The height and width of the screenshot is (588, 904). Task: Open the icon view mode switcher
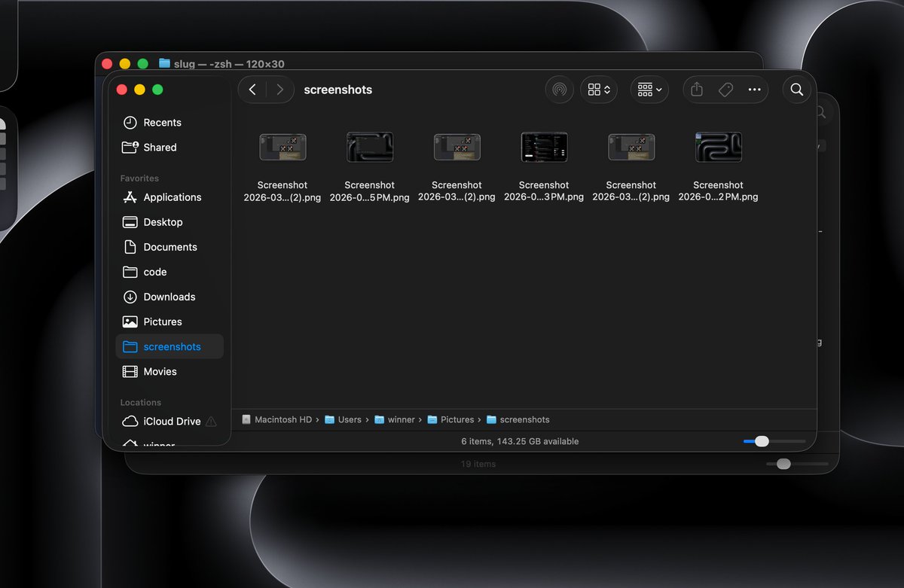[599, 90]
